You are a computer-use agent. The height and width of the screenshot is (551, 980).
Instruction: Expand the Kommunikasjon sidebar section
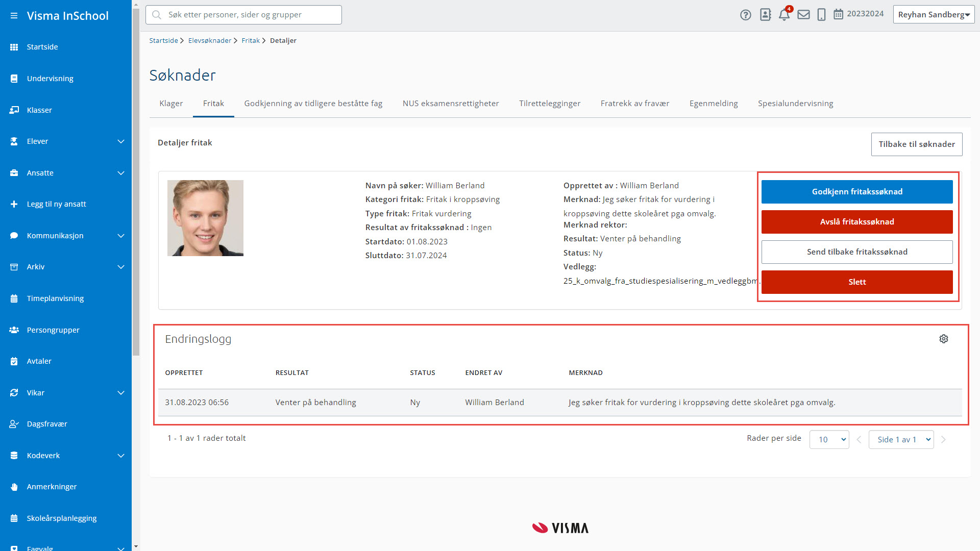coord(121,236)
